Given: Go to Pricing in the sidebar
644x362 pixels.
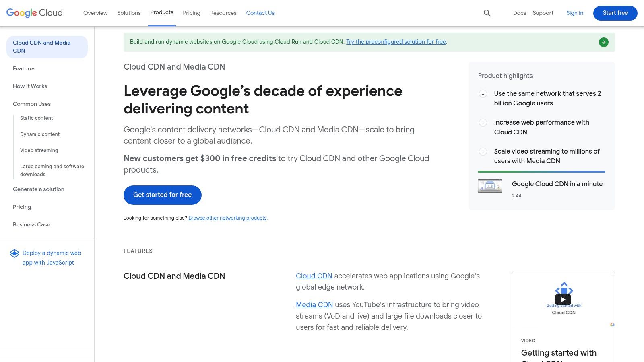Looking at the screenshot, I should click(22, 207).
